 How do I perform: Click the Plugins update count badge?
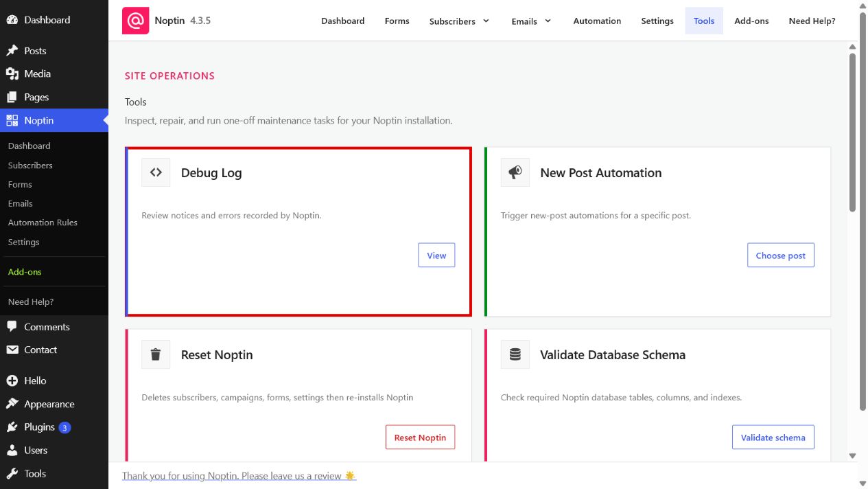tap(64, 427)
